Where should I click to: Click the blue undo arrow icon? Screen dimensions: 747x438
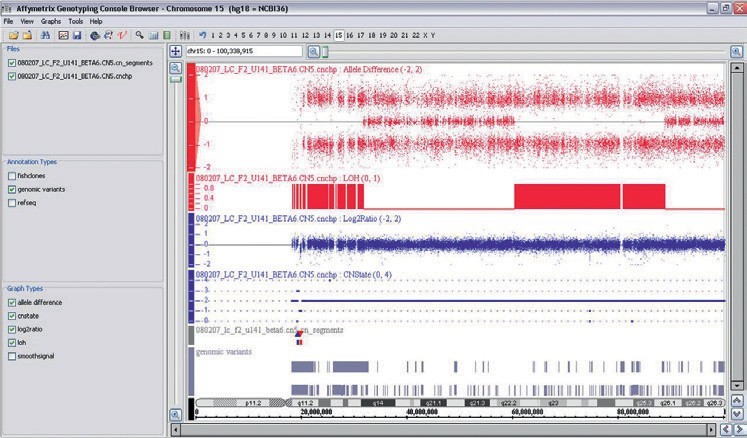(202, 35)
